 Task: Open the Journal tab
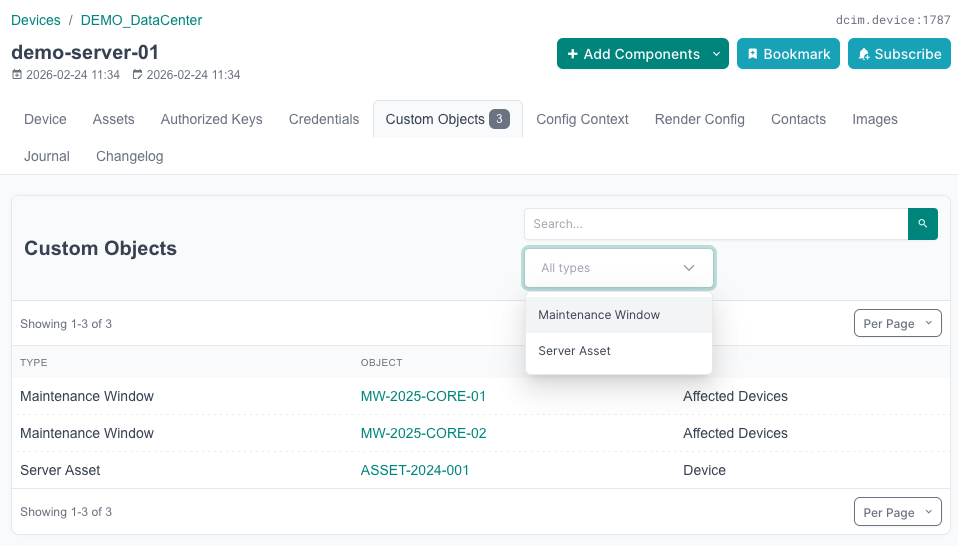(47, 156)
